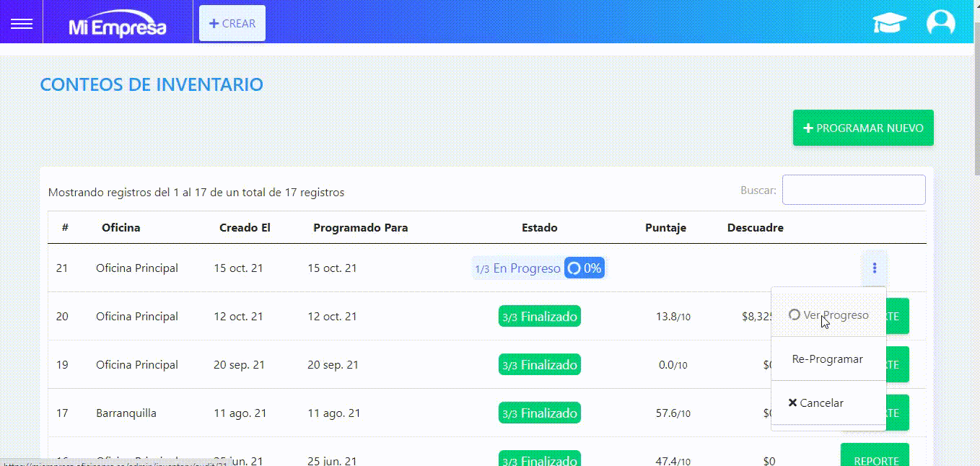Click the REPORTE button in last visible row
The image size is (980, 466).
coord(875,458)
